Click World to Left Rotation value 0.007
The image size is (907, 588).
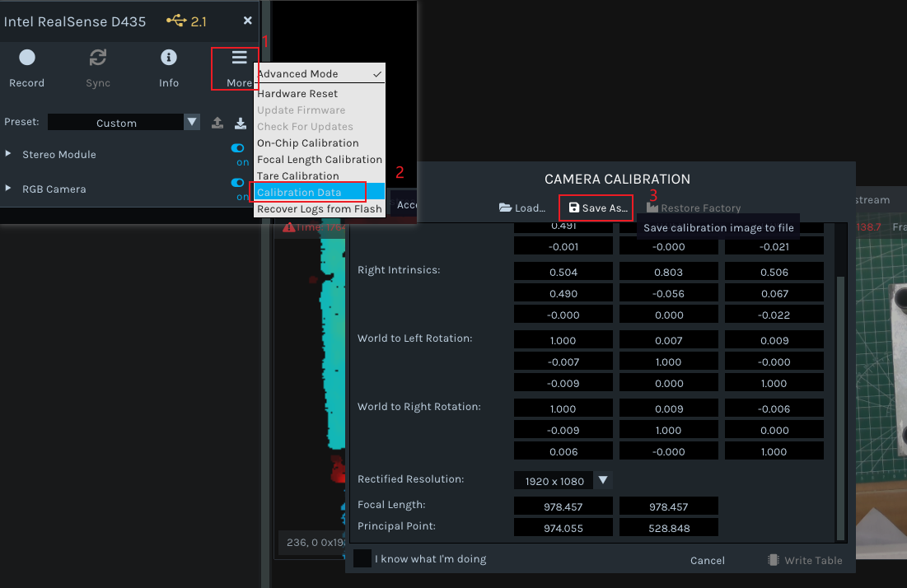668,340
